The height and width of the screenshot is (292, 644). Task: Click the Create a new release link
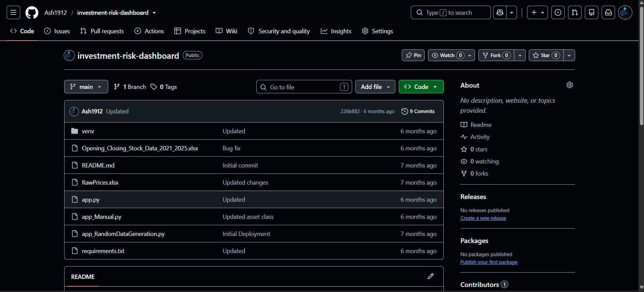[x=483, y=218]
